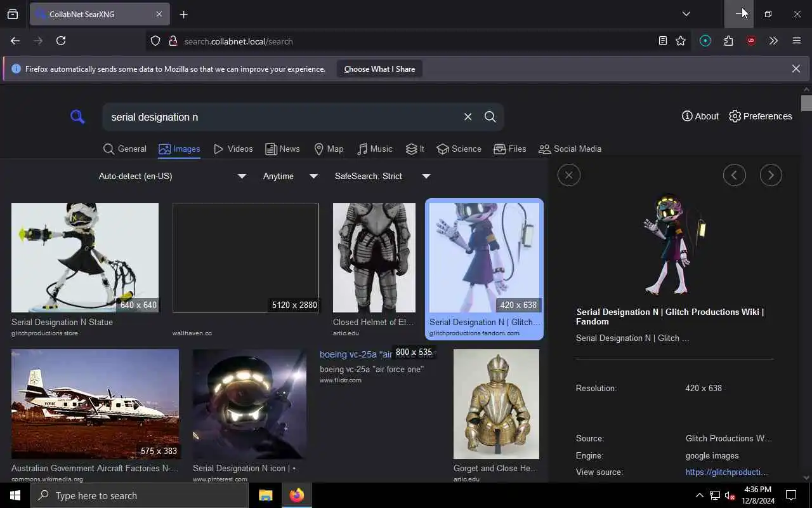Open the Gorget and Close Helmet thumbnail

[496, 404]
